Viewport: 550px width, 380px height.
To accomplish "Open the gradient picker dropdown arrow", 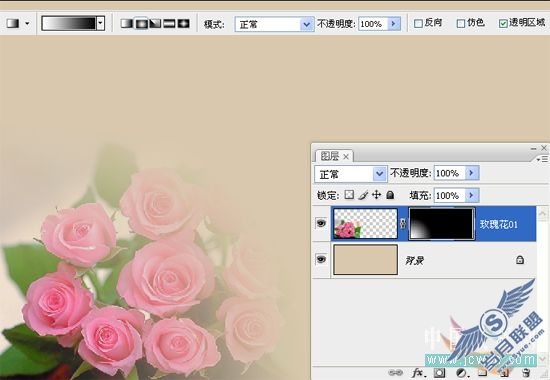I will [x=101, y=24].
